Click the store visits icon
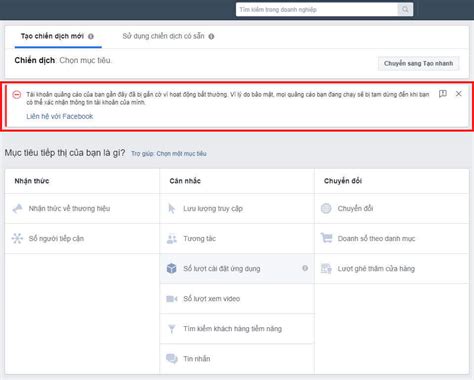Viewport: 474px width, 380px height. coord(326,268)
